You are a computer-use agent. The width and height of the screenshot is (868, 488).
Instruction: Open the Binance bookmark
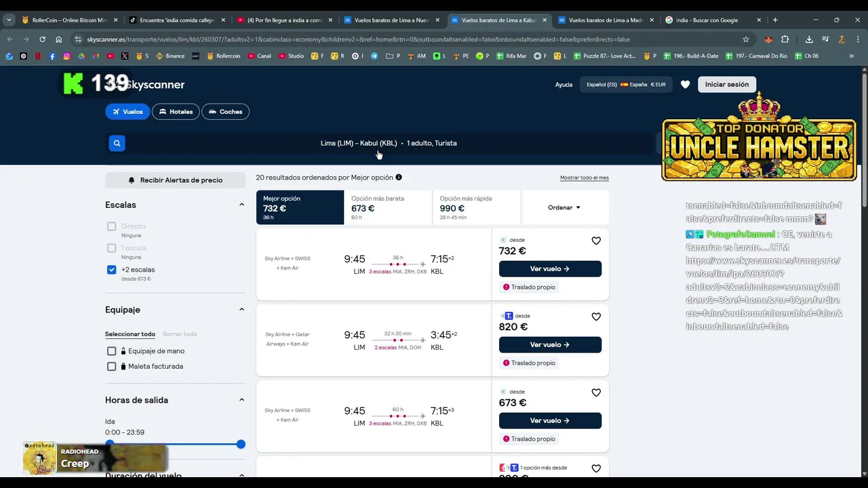170,56
